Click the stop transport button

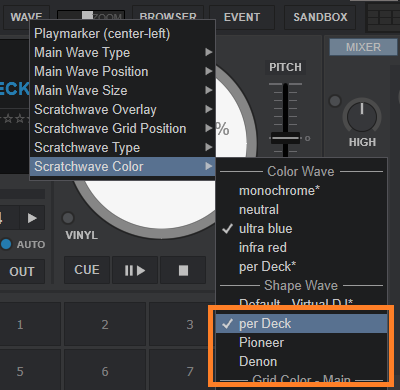pos(183,270)
